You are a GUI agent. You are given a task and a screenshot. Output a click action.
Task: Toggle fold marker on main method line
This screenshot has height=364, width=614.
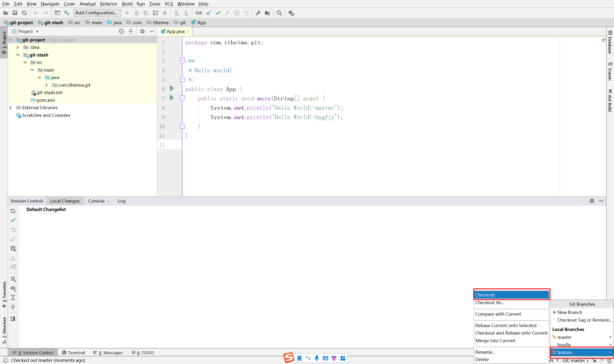[182, 98]
